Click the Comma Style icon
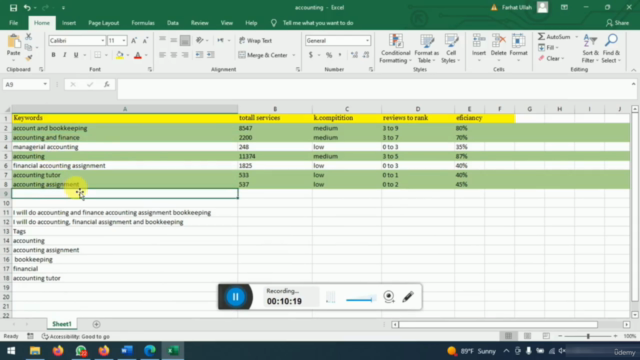Viewport: 640px width, 360px height. click(x=340, y=55)
